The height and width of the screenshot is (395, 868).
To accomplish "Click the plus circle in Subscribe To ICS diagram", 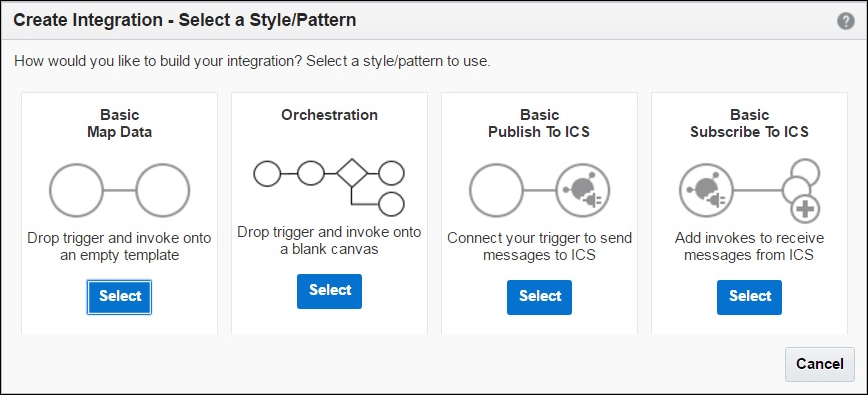I will [805, 210].
